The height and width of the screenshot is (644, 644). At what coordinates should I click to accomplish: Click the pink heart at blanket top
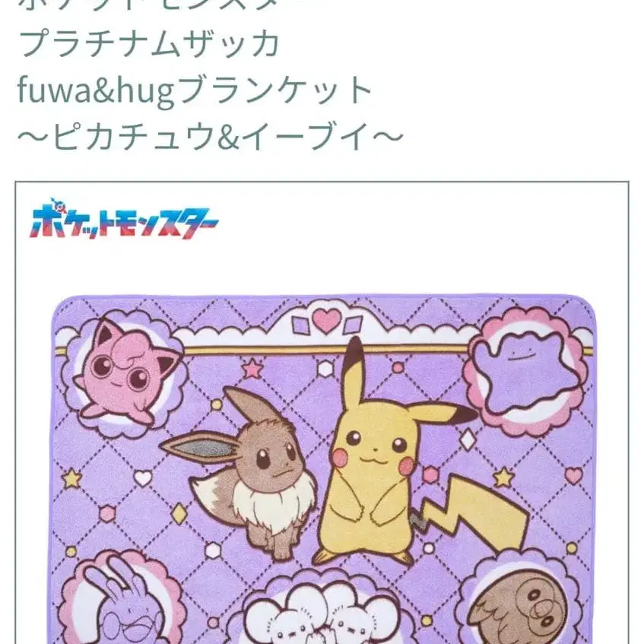[x=326, y=320]
